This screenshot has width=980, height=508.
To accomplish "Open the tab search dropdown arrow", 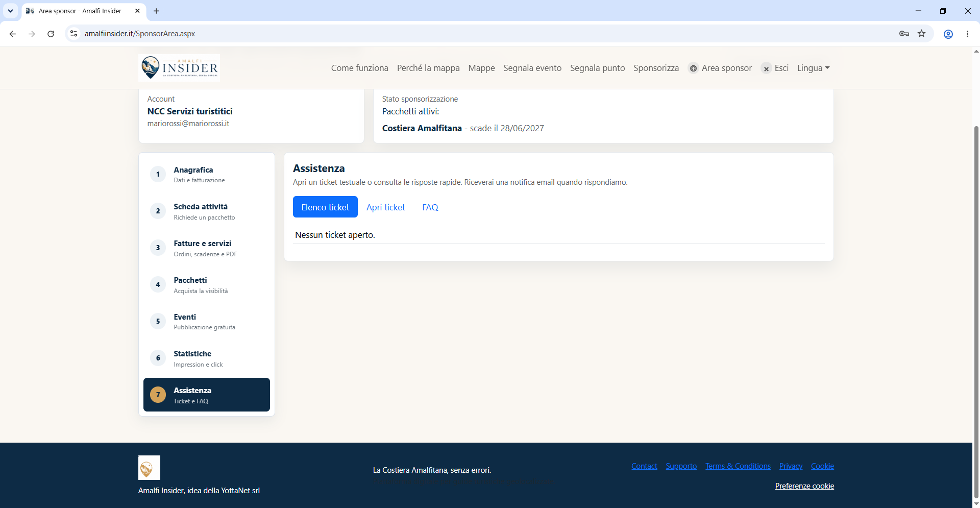I will [x=10, y=11].
